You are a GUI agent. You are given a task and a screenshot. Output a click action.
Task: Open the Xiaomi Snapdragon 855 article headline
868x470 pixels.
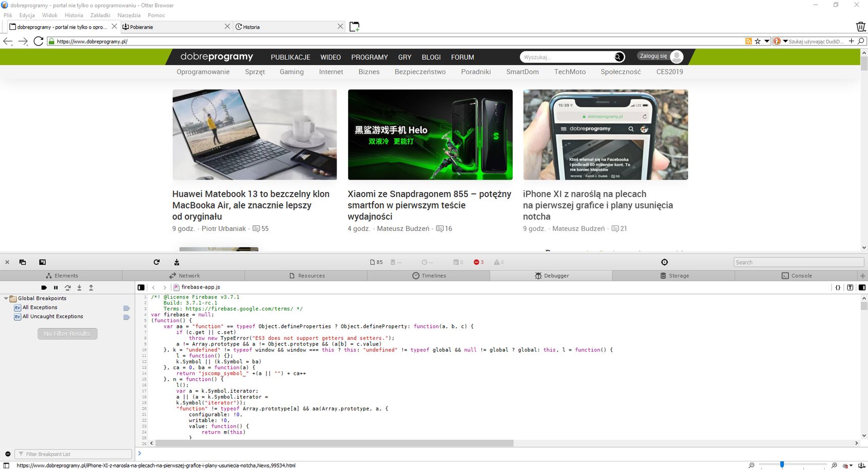tap(429, 205)
